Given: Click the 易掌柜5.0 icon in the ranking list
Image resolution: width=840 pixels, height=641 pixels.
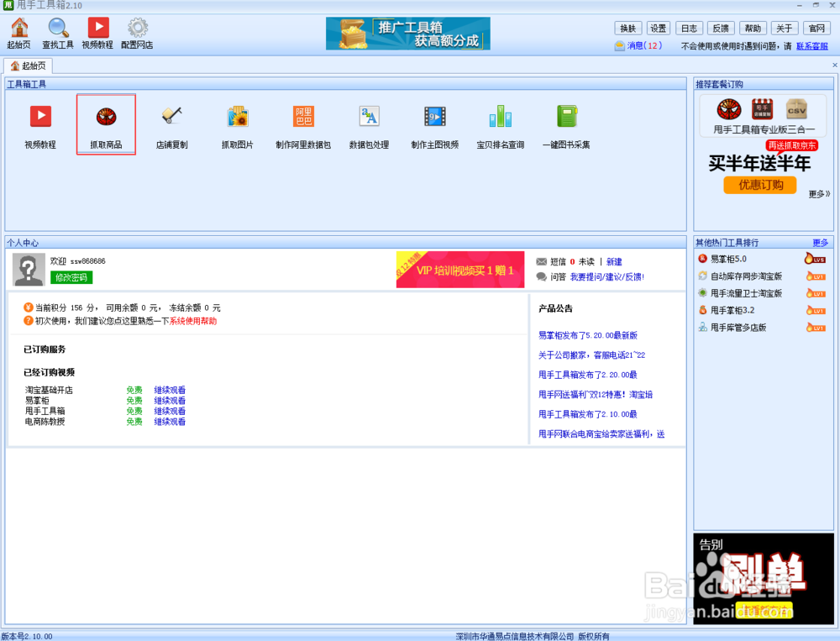Looking at the screenshot, I should point(703,259).
